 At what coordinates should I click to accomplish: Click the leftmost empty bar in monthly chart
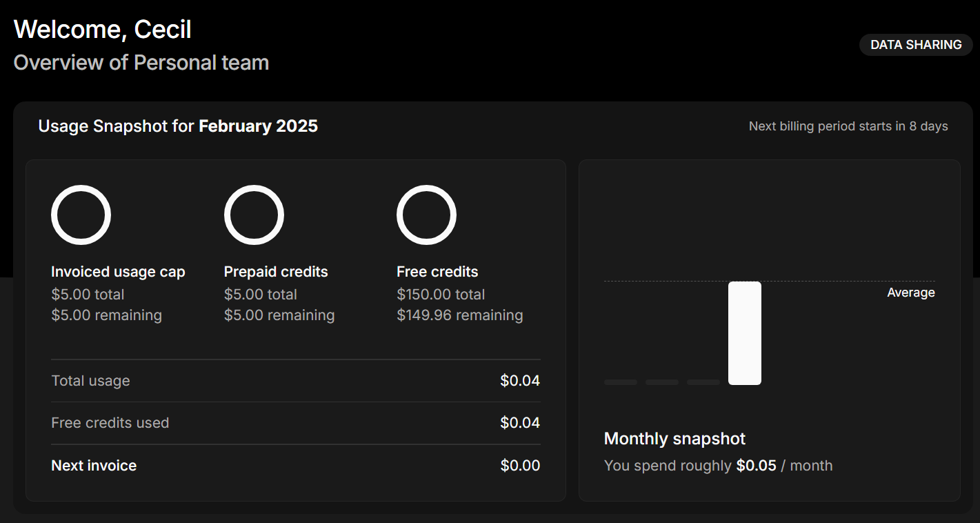(x=620, y=382)
